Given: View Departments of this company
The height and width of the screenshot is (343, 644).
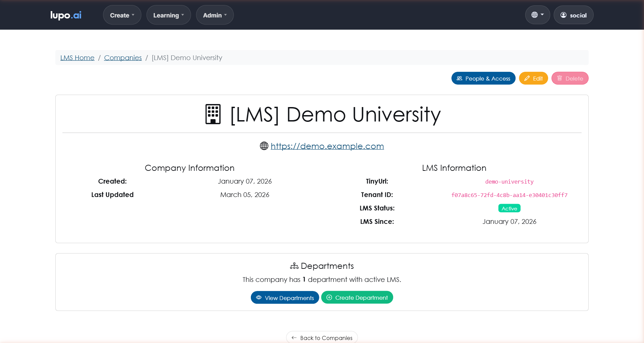Looking at the screenshot, I should pyautogui.click(x=285, y=298).
